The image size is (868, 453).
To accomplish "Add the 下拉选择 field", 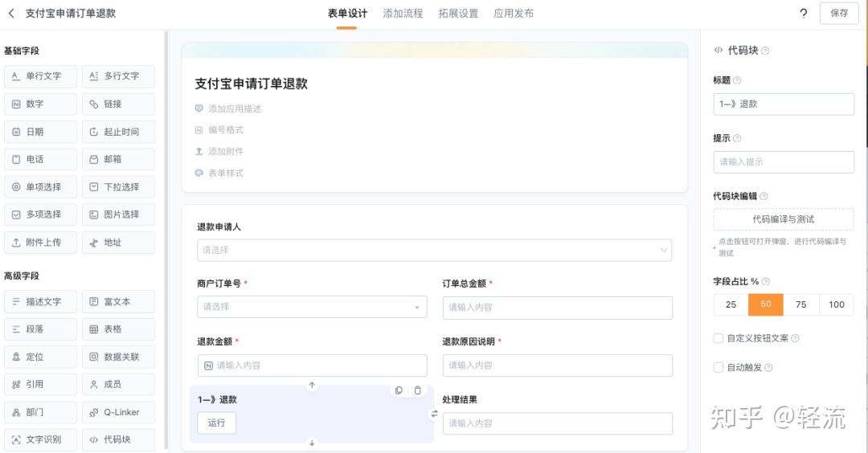I will (x=118, y=187).
